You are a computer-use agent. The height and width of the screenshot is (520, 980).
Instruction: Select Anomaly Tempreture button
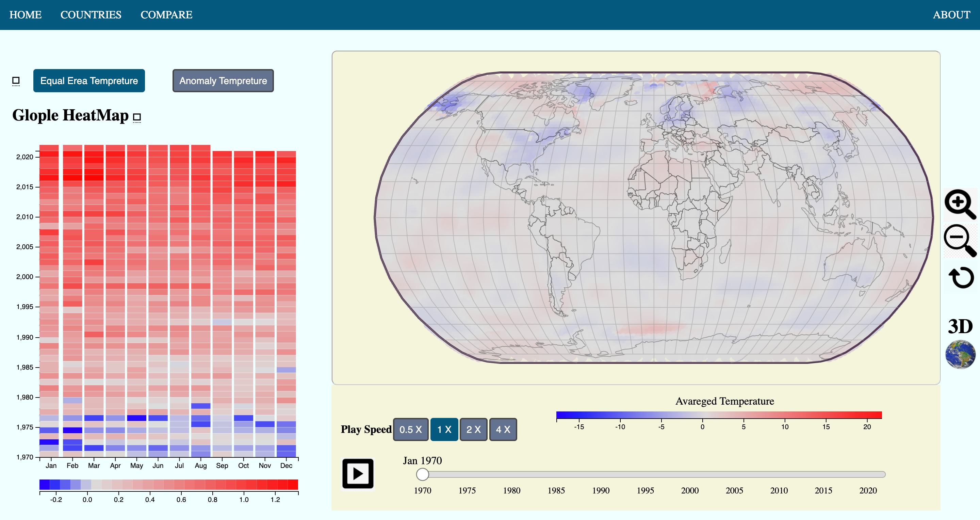pos(223,81)
